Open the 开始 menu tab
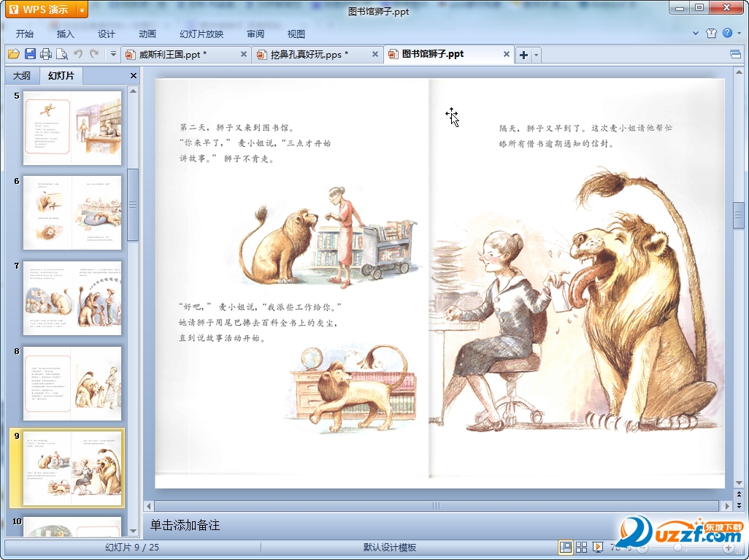Screen dimensions: 749x560 (x=24, y=34)
